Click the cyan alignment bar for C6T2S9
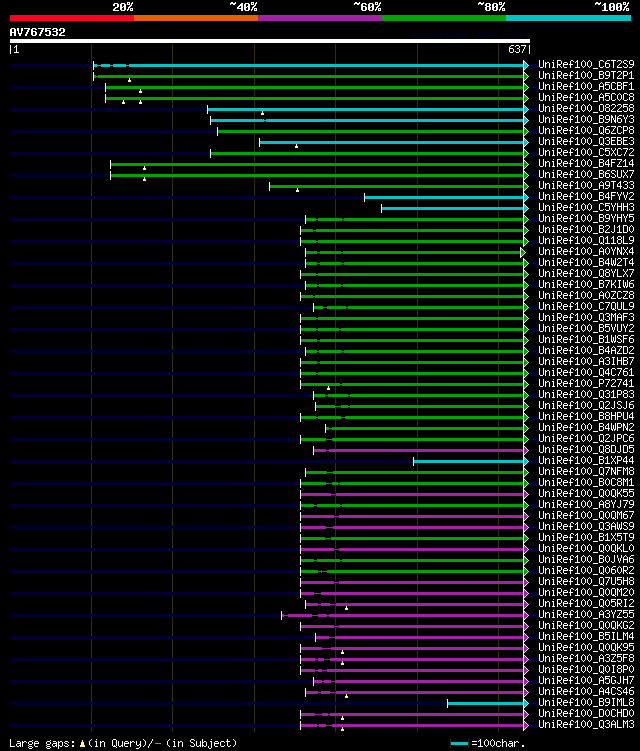 tap(309, 65)
